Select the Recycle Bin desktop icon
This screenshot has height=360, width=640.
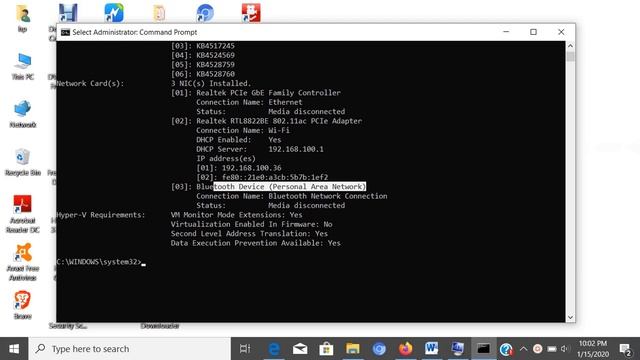click(23, 162)
